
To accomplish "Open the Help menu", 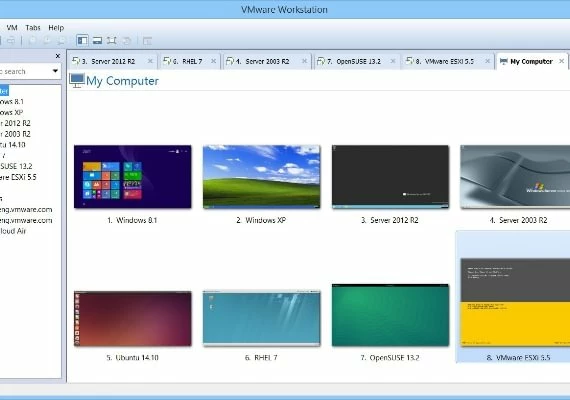I will tap(56, 28).
